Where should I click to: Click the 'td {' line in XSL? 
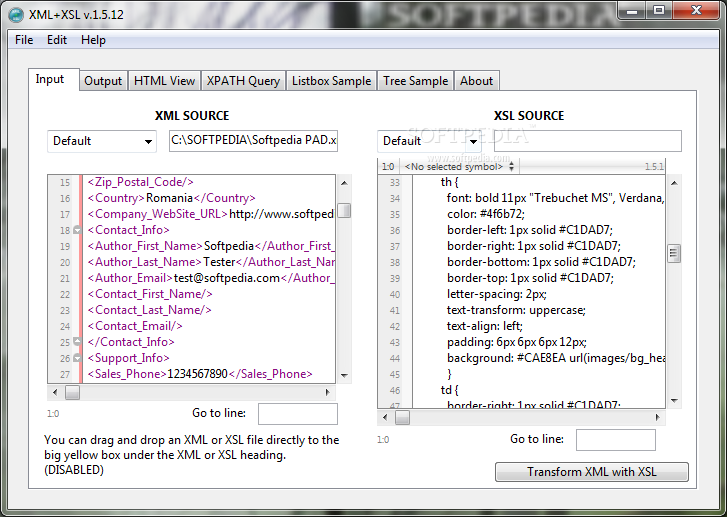(449, 390)
